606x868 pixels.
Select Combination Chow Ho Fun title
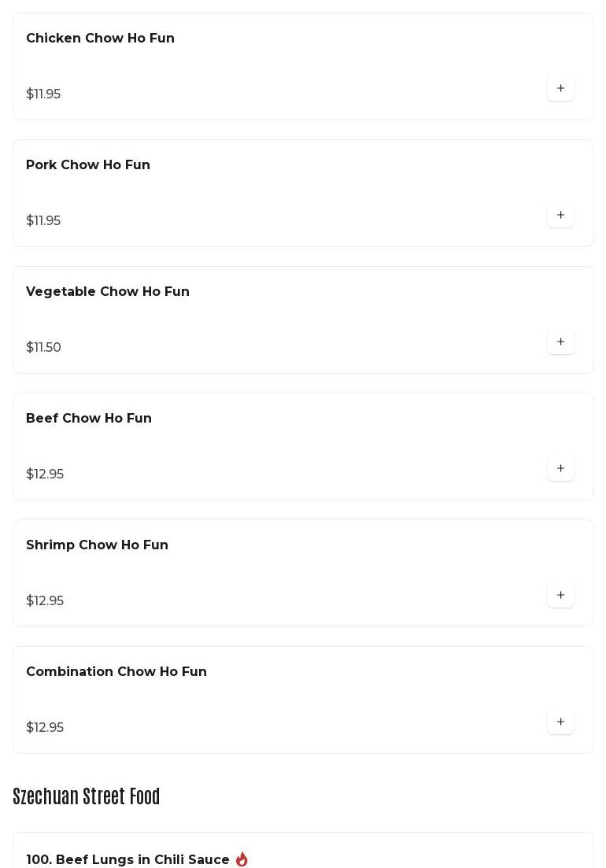point(116,672)
